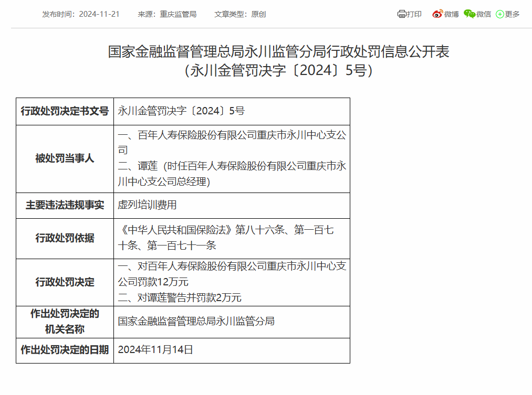
Task: Click the line 二、对谭莲警告并罚款2万元
Action: [180, 298]
